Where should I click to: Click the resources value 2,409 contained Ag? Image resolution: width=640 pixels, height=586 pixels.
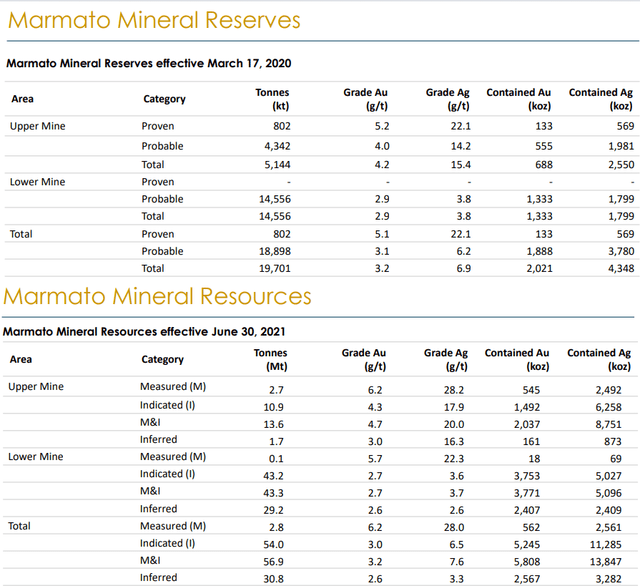[609, 510]
